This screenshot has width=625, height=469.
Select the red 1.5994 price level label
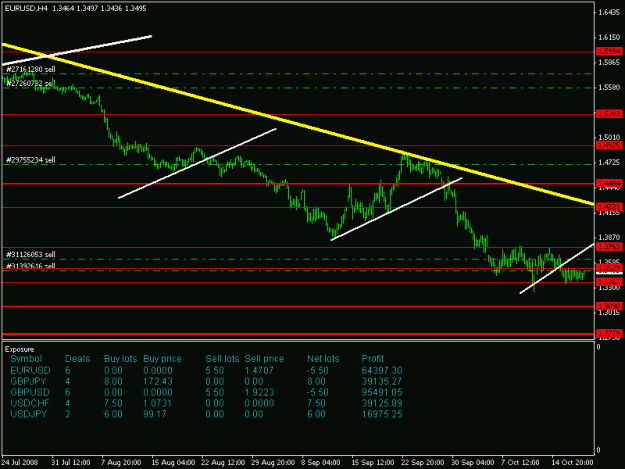pyautogui.click(x=609, y=51)
